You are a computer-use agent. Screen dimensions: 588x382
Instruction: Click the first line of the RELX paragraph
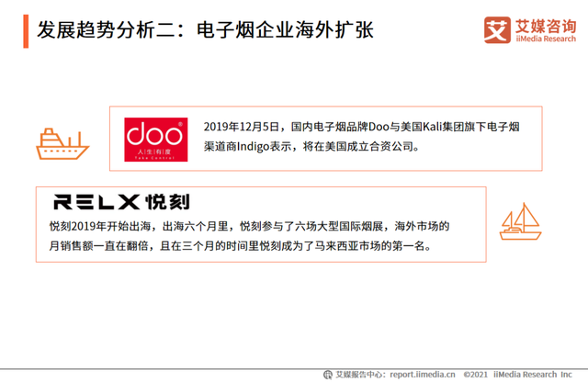tap(248, 226)
